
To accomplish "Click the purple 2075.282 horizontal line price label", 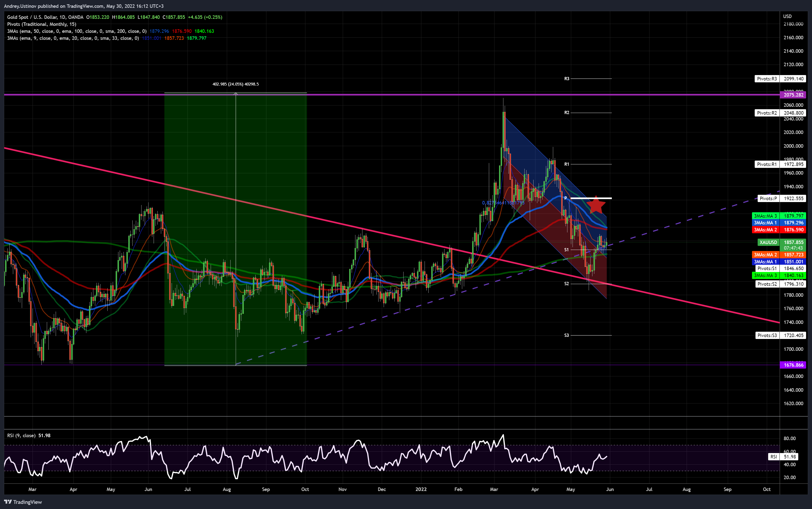I will click(x=793, y=95).
